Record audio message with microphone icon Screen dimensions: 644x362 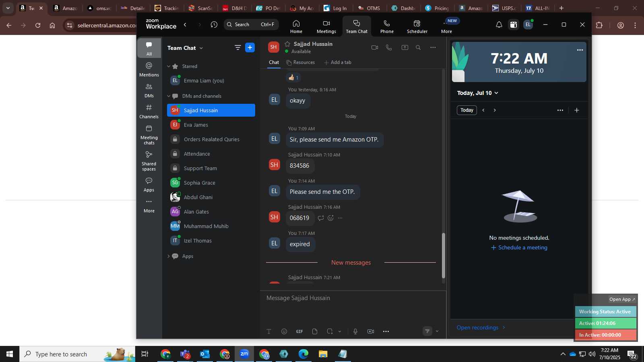pos(355,331)
